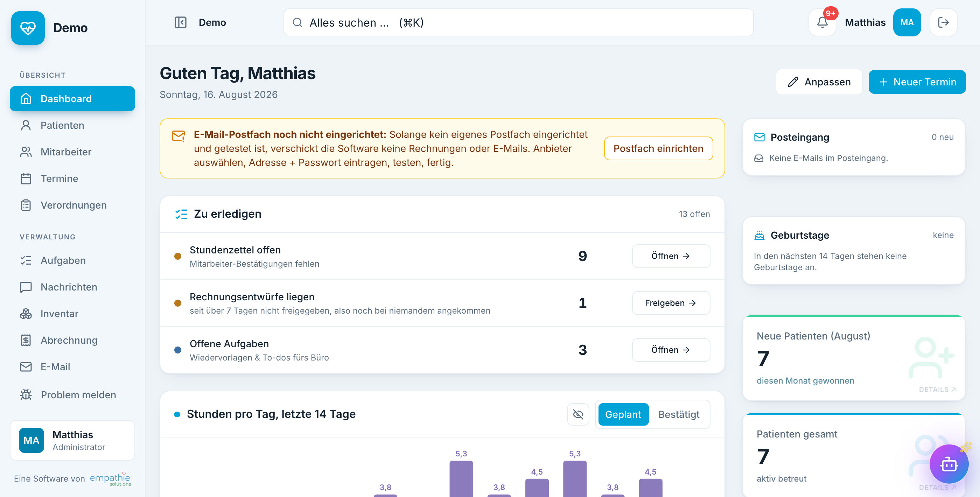
Task: Open Aufgaben in the sidebar
Action: [x=72, y=260]
